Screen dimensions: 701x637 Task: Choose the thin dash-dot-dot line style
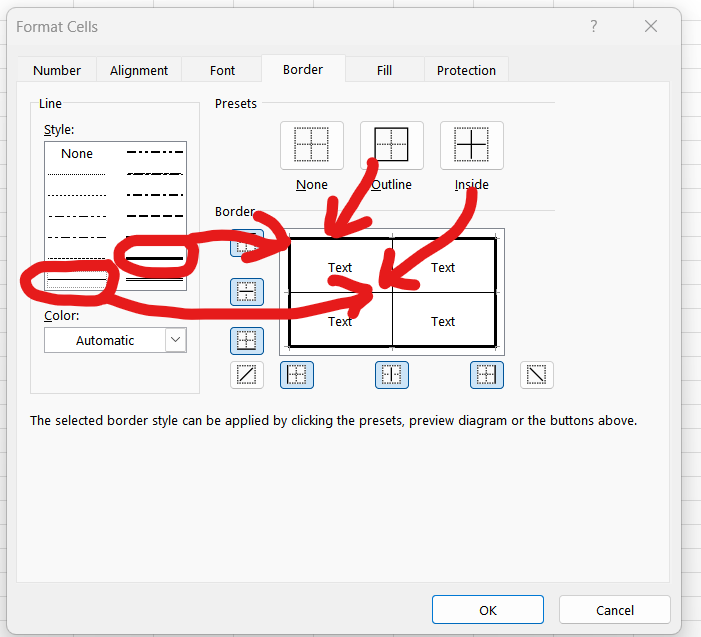tap(77, 216)
